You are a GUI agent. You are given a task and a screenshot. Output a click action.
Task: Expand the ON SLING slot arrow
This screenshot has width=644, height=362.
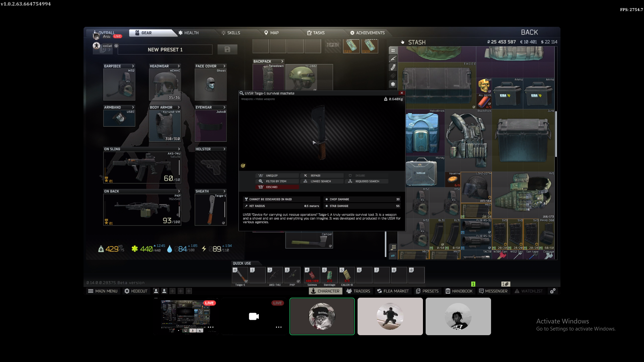179,149
